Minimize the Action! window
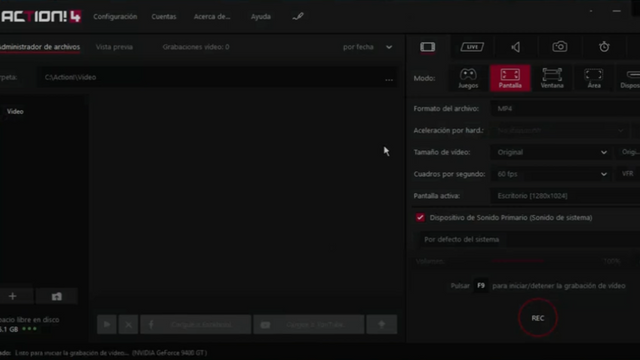Image resolution: width=640 pixels, height=360 pixels. pos(616,11)
